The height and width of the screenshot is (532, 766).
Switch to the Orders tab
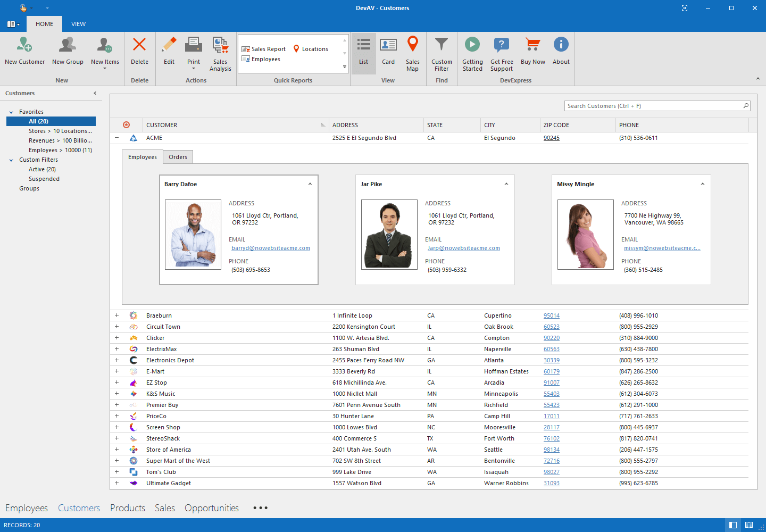[x=178, y=157]
